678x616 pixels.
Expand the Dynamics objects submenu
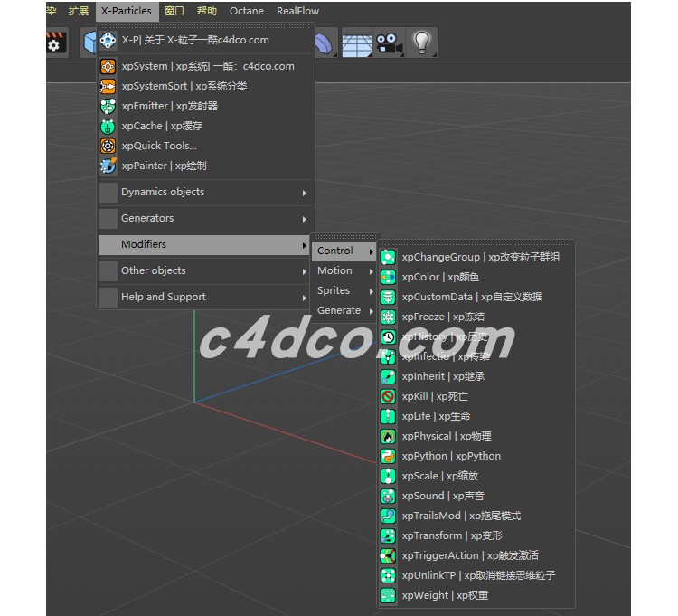(x=204, y=192)
